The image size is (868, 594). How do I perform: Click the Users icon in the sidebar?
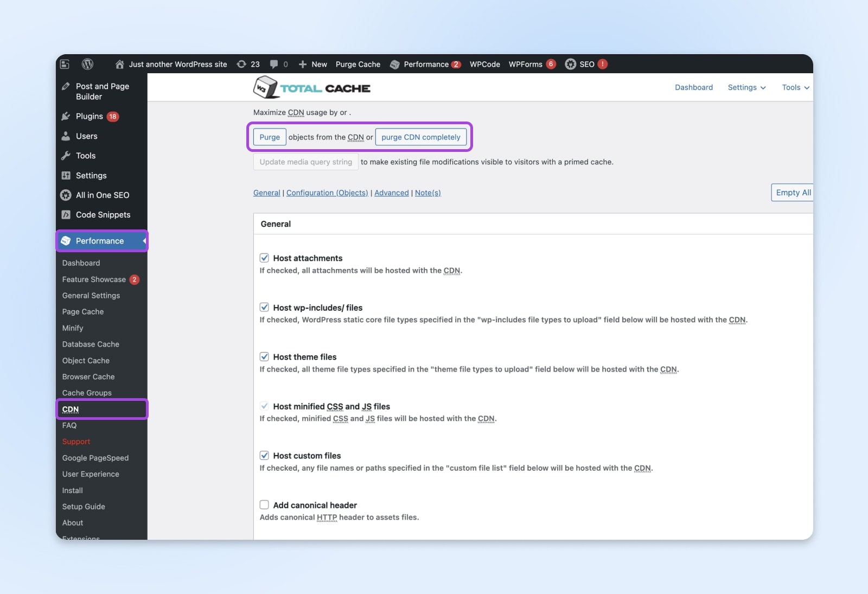click(66, 136)
